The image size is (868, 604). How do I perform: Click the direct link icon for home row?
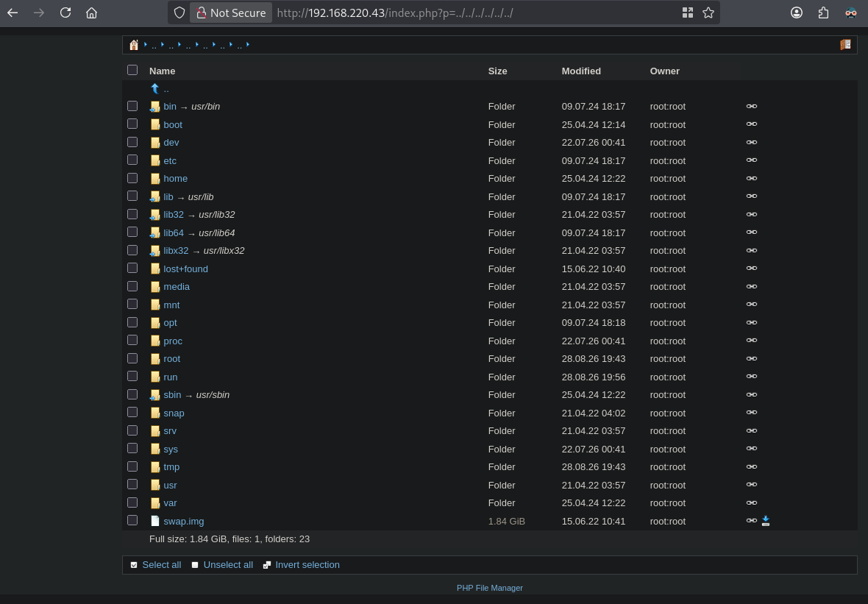751,178
